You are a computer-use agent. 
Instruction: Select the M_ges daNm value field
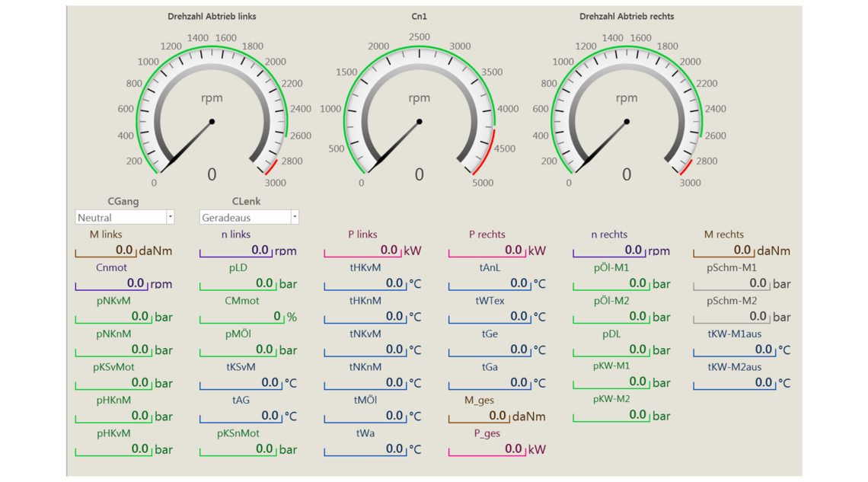(x=479, y=416)
